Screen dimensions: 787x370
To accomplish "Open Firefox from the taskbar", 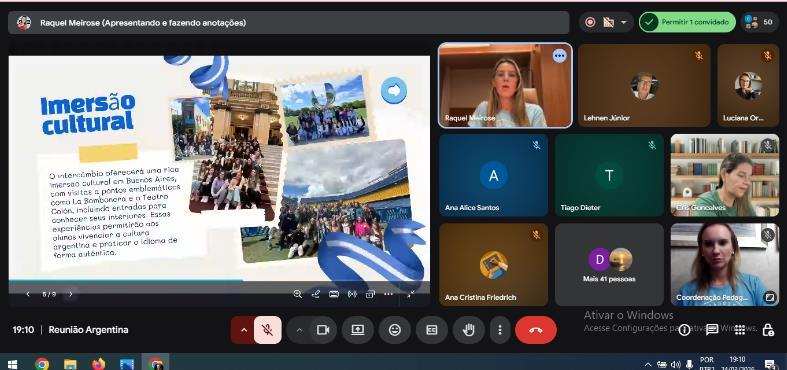I will pos(99,363).
